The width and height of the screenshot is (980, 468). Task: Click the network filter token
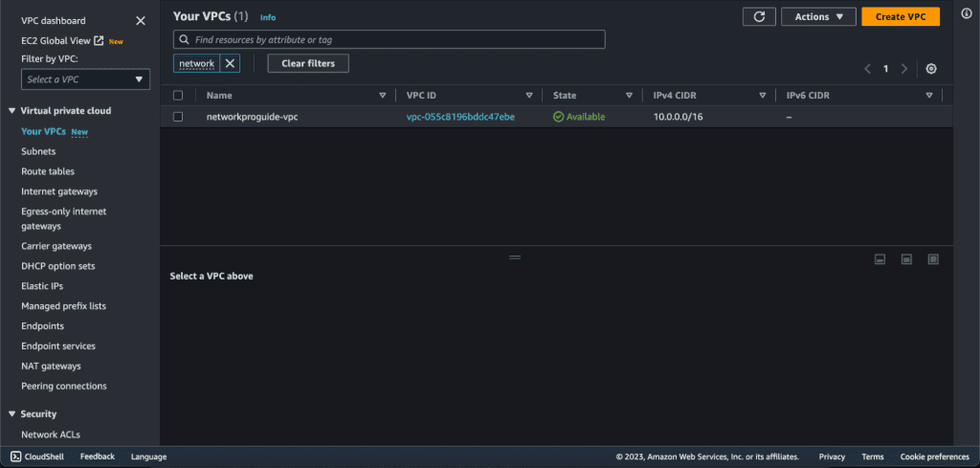point(197,63)
